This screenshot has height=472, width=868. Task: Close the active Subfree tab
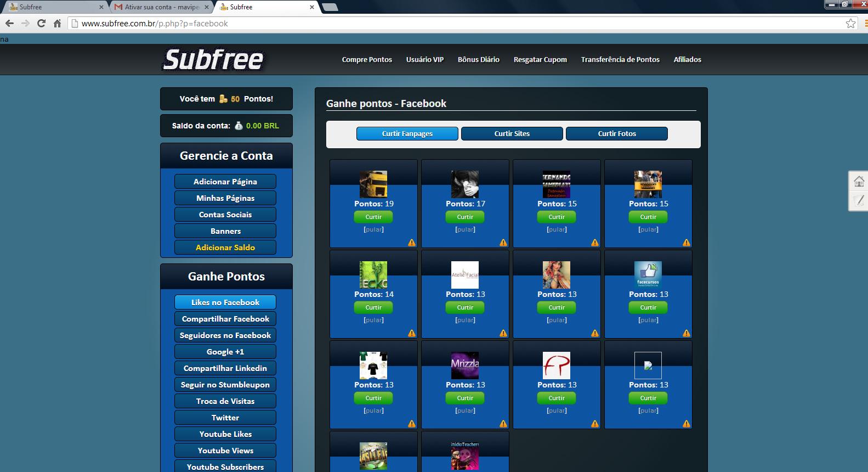(312, 7)
